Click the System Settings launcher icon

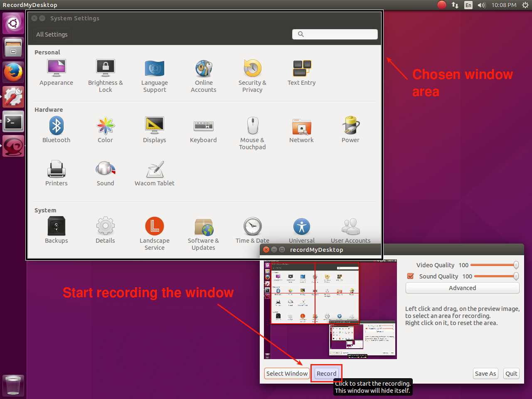click(13, 97)
